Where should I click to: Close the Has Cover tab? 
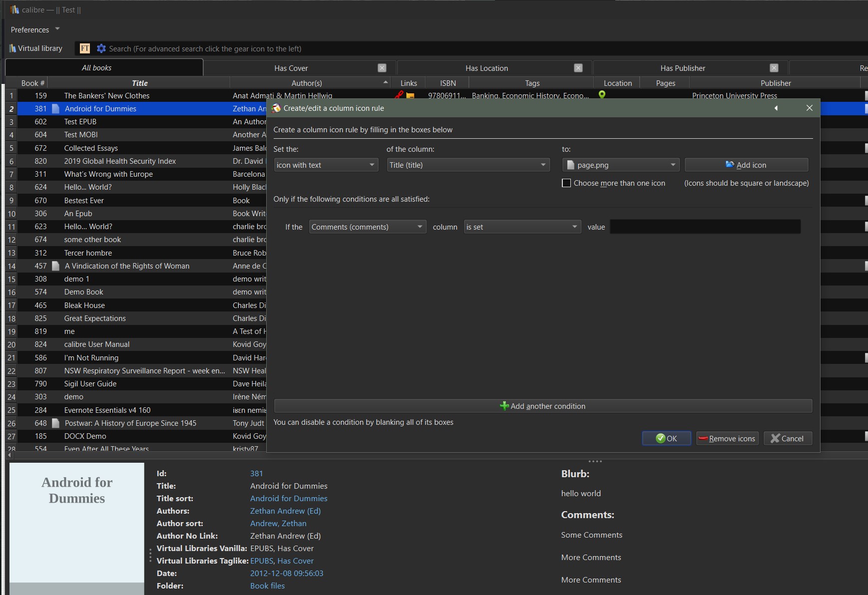pos(382,68)
